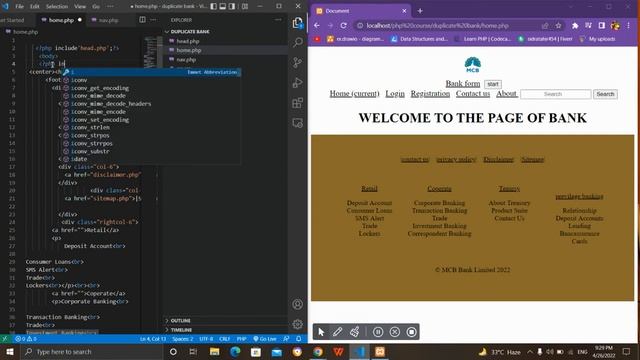
Task: Open the Manage gear menu in VS Code
Action: point(298,324)
